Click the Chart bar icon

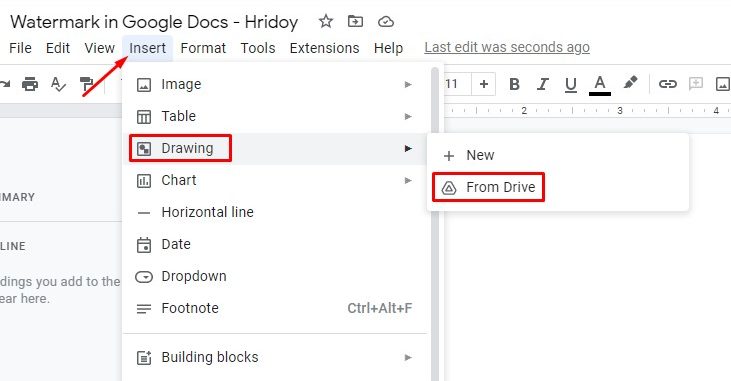tap(144, 180)
